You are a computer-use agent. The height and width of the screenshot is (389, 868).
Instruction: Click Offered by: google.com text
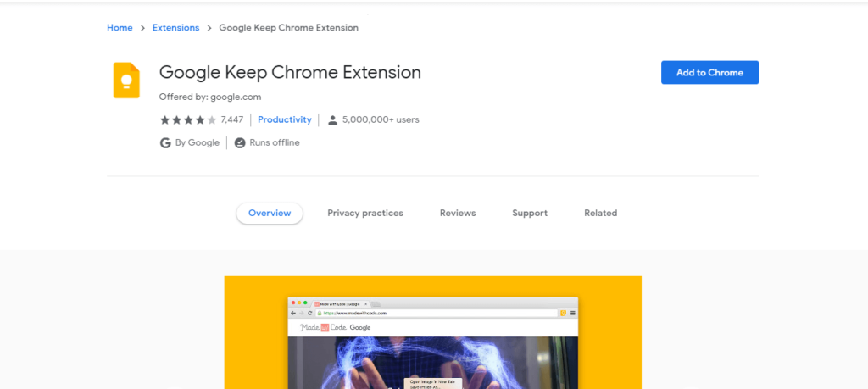point(210,97)
